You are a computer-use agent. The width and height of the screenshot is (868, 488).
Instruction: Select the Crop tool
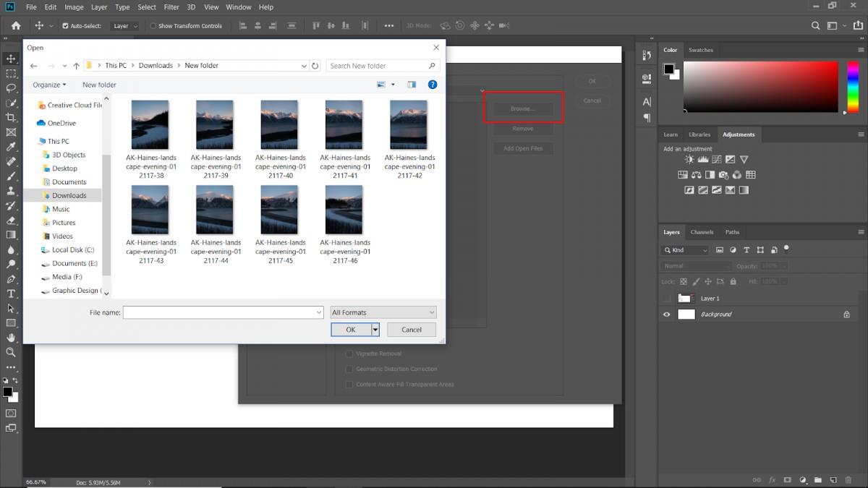click(11, 118)
